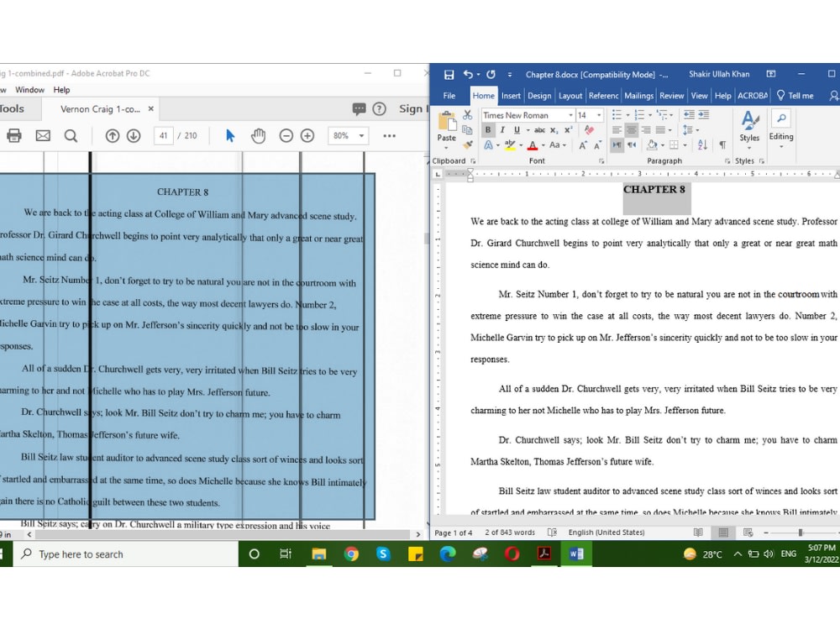The width and height of the screenshot is (840, 630).
Task: Click the Increase Font Size icon
Action: [582, 144]
